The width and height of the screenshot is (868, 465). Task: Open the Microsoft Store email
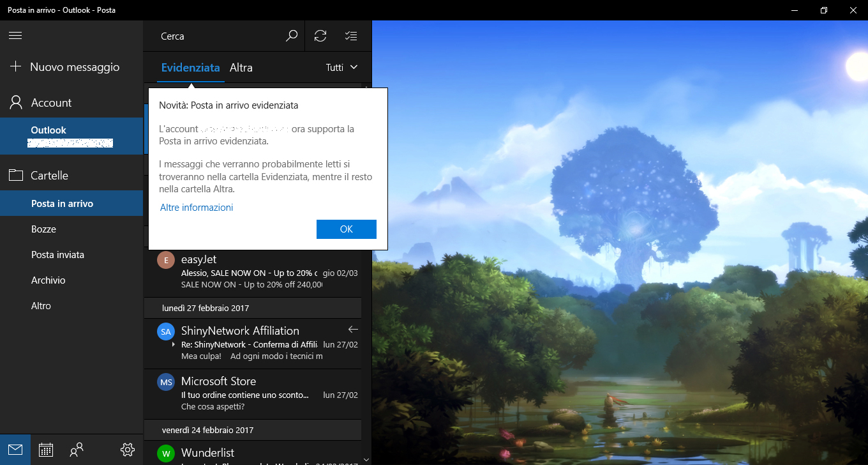[x=253, y=394]
